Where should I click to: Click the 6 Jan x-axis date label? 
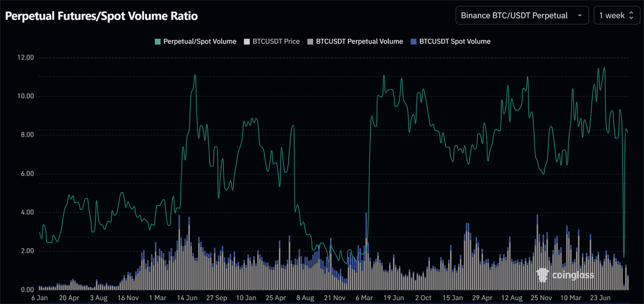tap(40, 298)
